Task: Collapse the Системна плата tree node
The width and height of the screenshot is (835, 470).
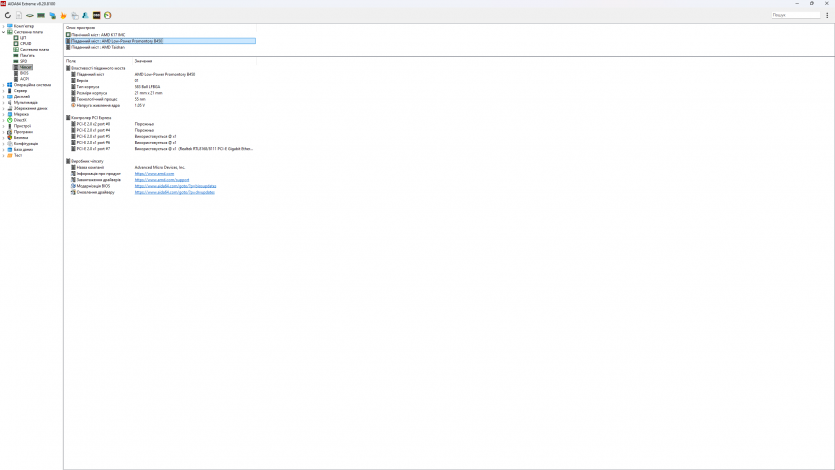Action: 3,32
